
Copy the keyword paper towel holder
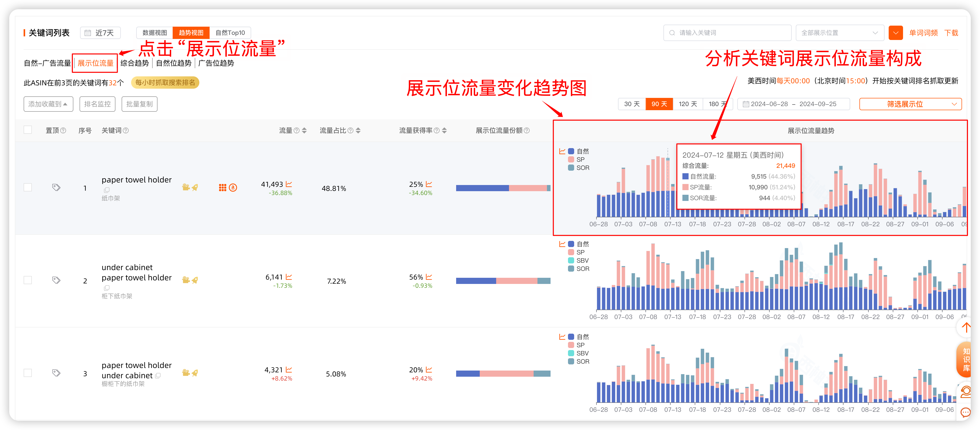click(106, 190)
